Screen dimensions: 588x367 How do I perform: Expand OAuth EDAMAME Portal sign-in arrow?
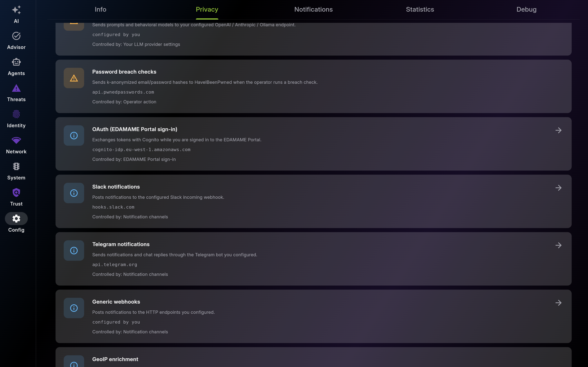558,130
